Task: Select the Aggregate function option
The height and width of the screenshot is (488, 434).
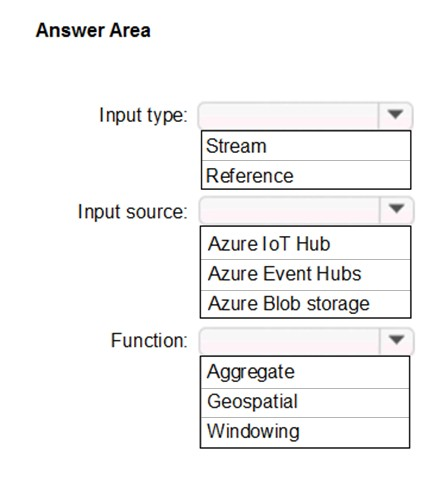Action: click(305, 372)
